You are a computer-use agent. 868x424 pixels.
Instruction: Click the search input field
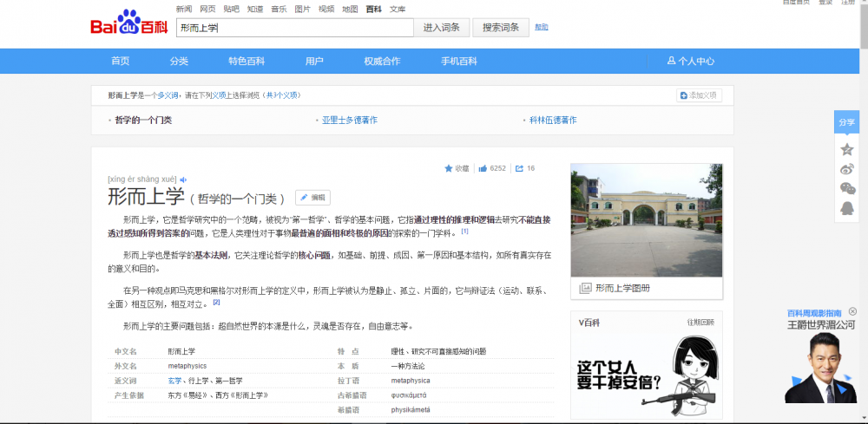293,28
